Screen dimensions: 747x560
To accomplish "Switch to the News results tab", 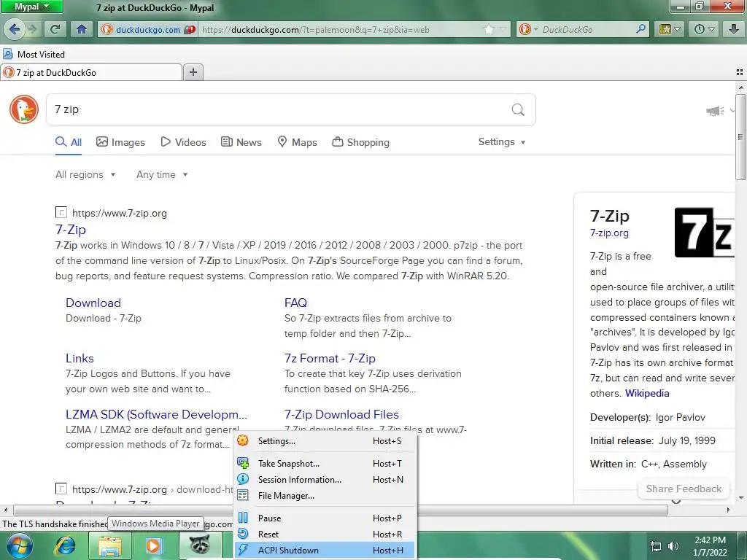I will point(241,142).
